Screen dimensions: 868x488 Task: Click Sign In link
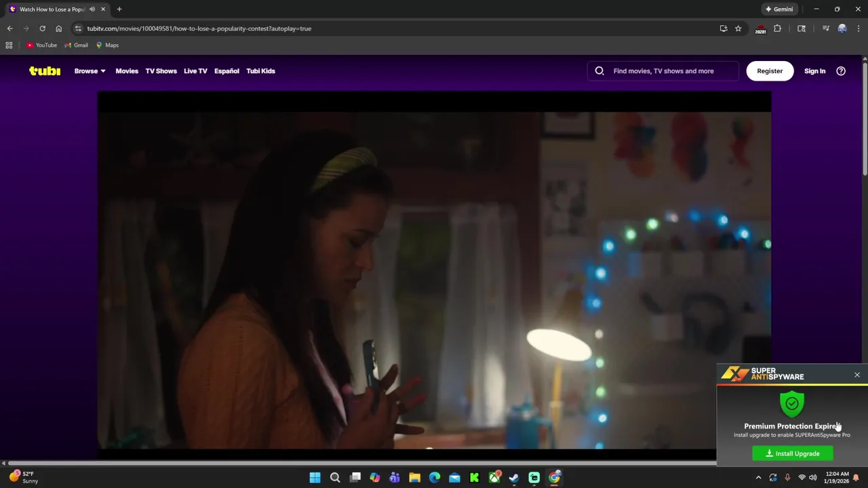click(814, 71)
